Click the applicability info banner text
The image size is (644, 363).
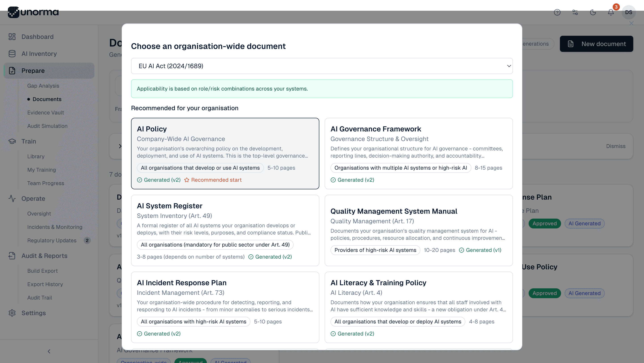pyautogui.click(x=222, y=89)
